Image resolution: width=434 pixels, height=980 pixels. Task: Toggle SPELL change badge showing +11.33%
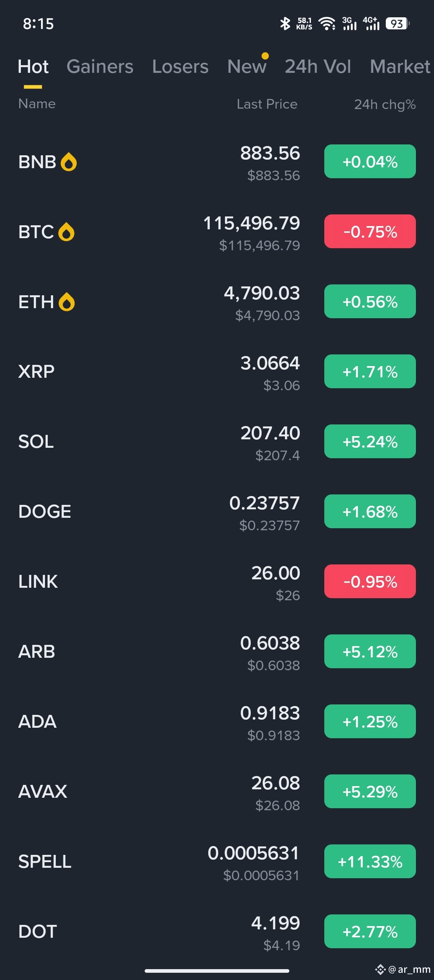(x=370, y=861)
